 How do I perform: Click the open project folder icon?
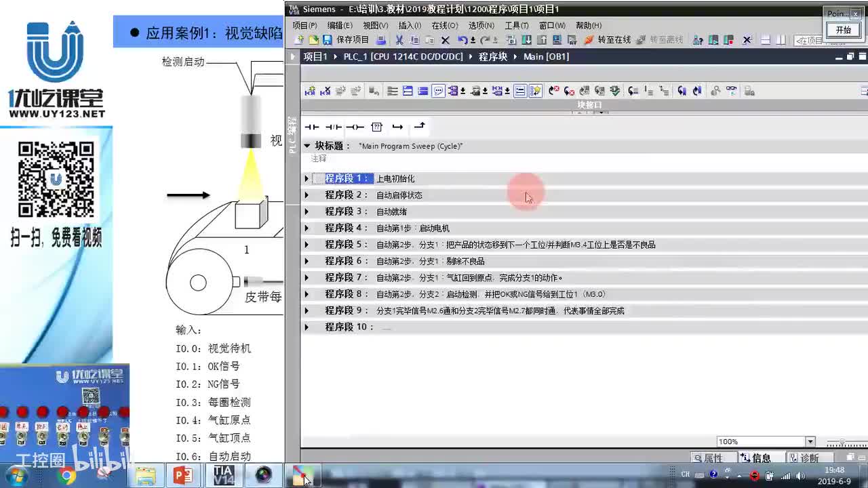point(313,40)
